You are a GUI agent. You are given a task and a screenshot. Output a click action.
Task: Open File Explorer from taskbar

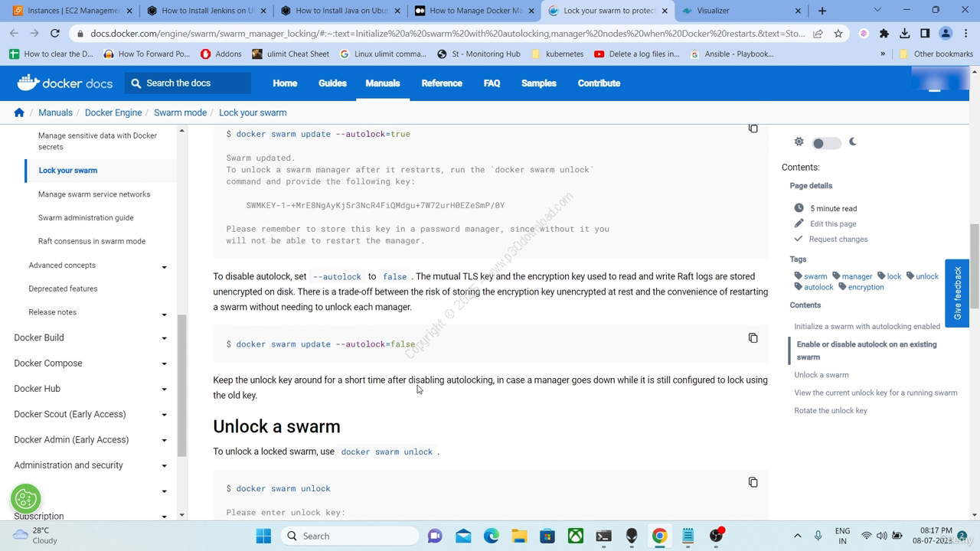pos(519,536)
